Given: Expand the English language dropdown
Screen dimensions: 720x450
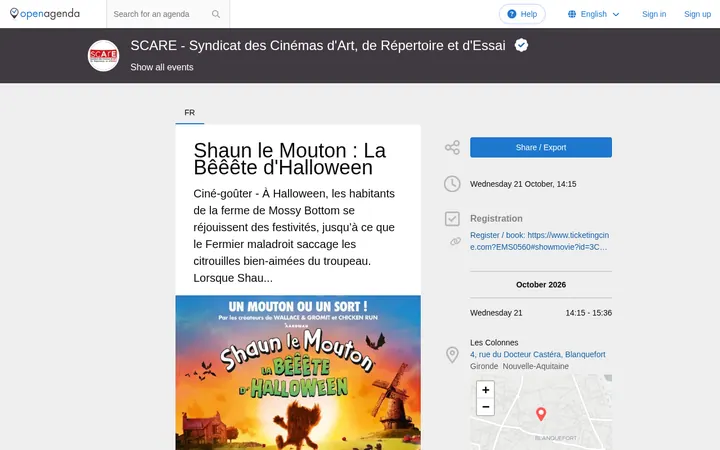Looking at the screenshot, I should 593,14.
